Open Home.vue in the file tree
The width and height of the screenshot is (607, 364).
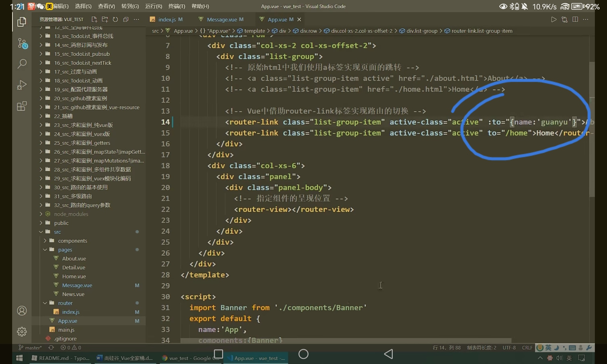click(74, 276)
